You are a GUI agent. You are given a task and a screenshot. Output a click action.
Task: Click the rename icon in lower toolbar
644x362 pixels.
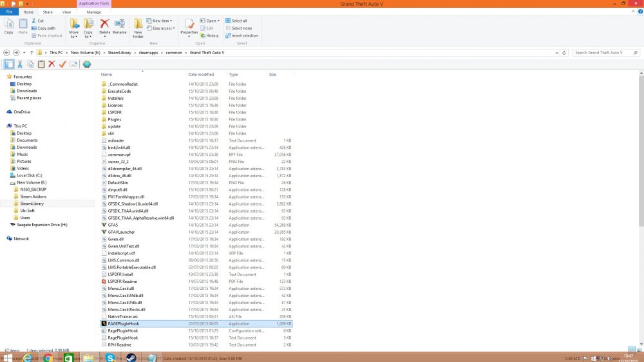coord(73,64)
